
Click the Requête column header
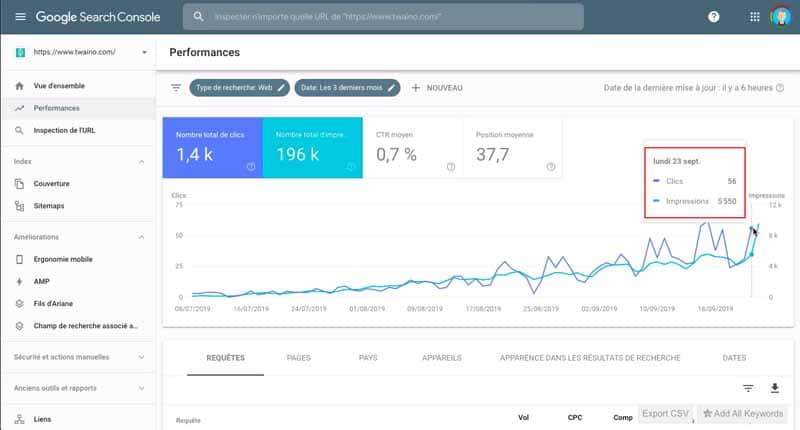[x=188, y=421]
